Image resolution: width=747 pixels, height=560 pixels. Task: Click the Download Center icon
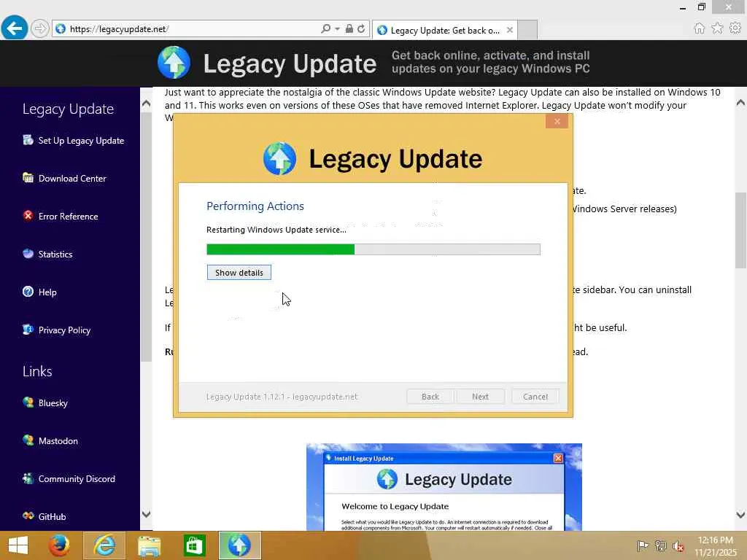pyautogui.click(x=28, y=178)
